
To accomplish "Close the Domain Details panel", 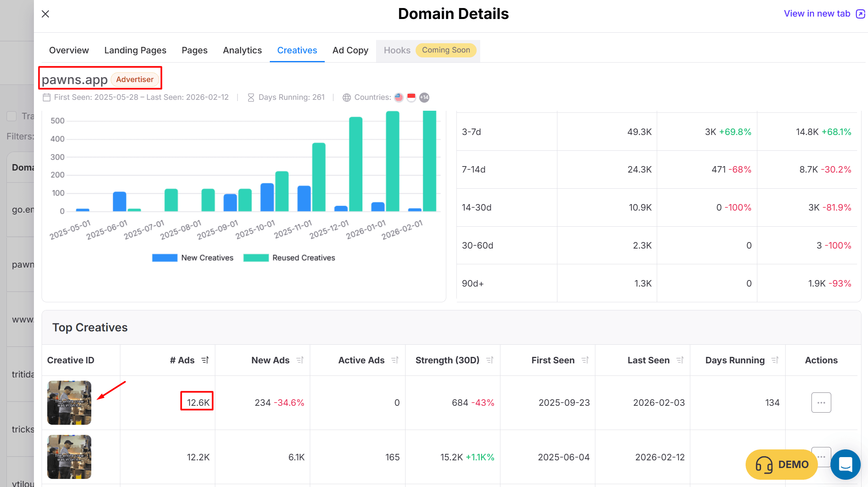I will pos(45,14).
